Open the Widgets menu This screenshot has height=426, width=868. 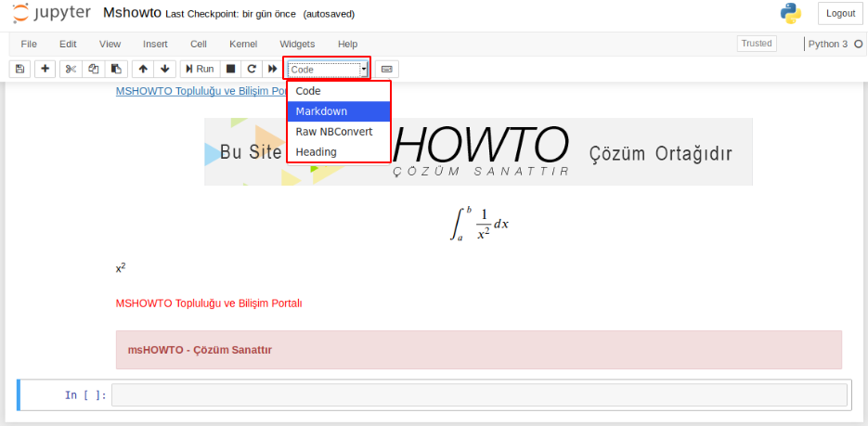(x=297, y=45)
